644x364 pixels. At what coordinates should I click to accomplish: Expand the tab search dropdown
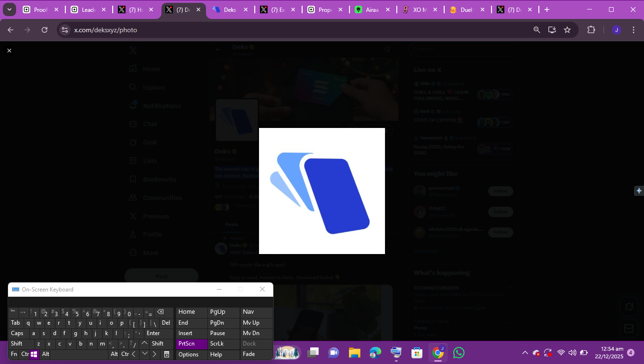(9, 9)
